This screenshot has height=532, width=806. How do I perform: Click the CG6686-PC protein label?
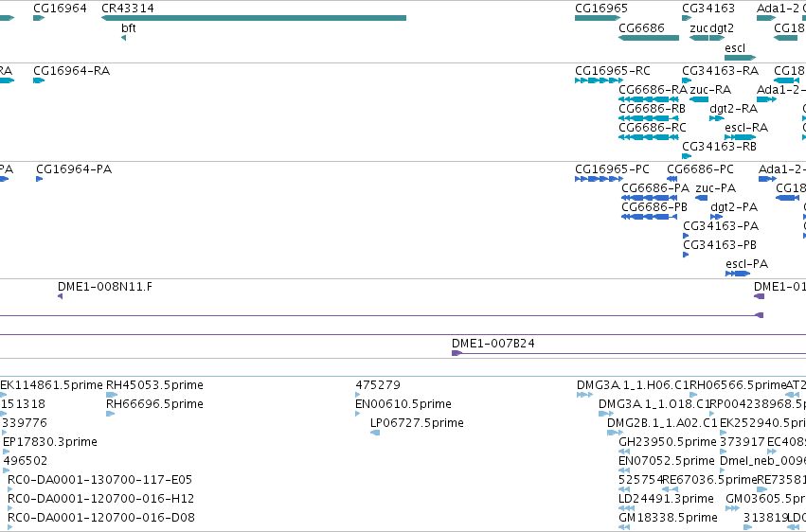(700, 169)
